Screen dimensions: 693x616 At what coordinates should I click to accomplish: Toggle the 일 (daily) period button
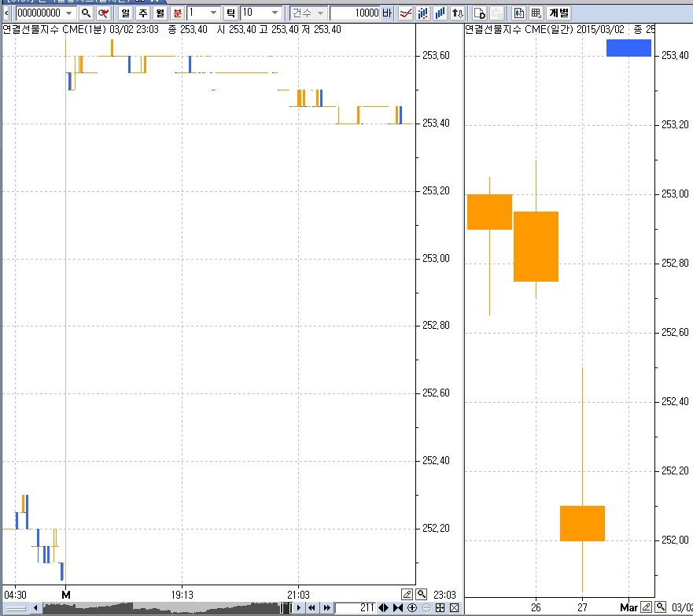pyautogui.click(x=125, y=13)
